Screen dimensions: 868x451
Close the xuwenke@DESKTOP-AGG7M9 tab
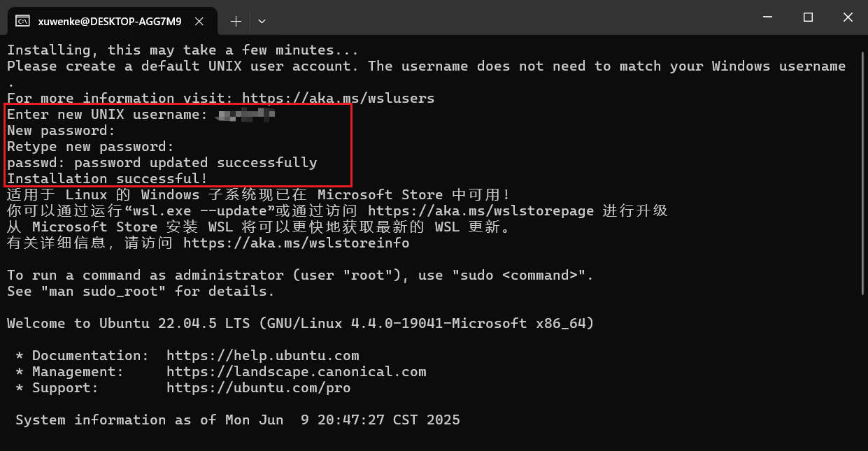(x=199, y=22)
